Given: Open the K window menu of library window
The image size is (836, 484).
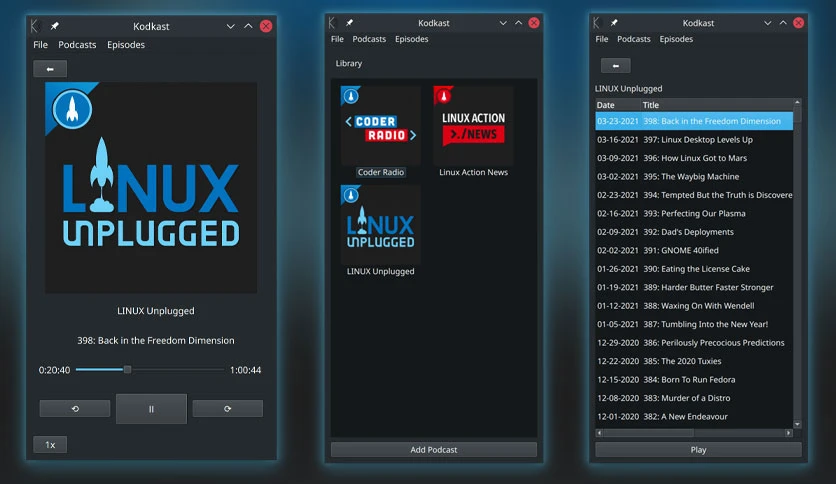Looking at the screenshot, I should pyautogui.click(x=332, y=22).
